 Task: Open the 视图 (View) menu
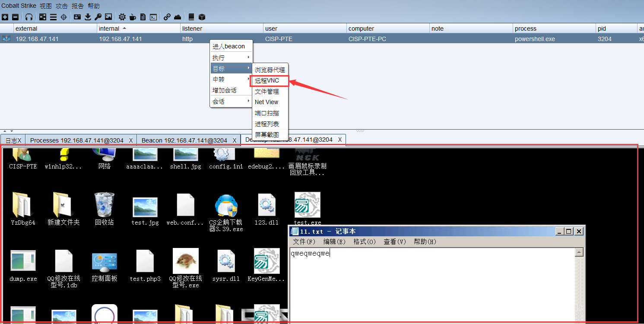pos(45,6)
